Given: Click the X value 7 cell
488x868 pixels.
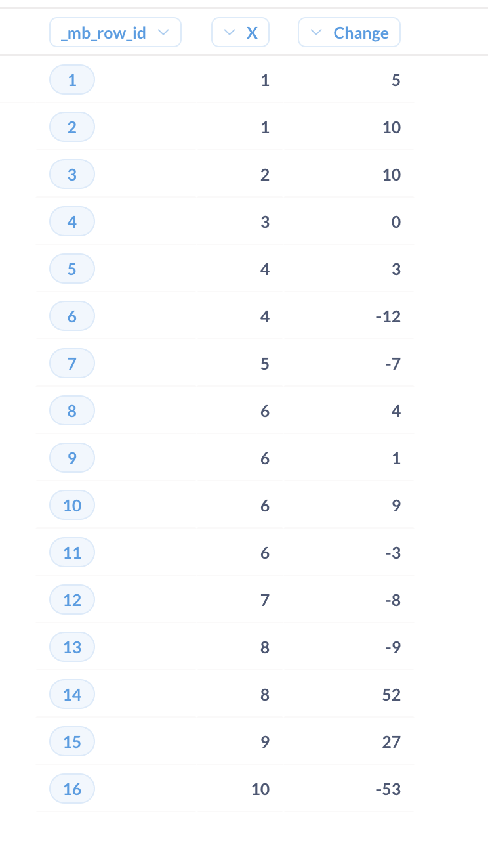Looking at the screenshot, I should coord(265,600).
